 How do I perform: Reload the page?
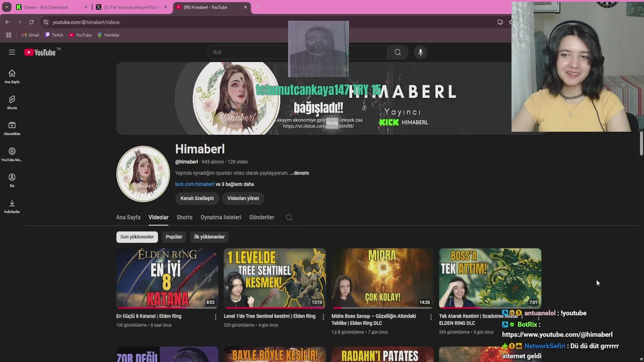tap(31, 22)
